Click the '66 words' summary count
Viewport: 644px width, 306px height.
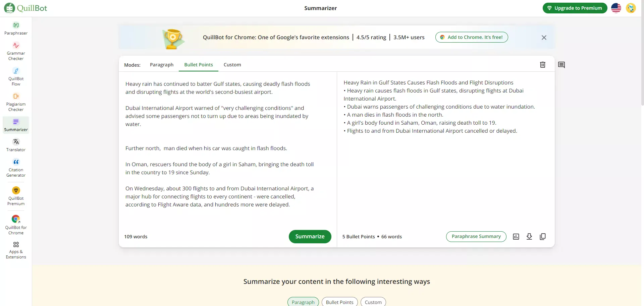[x=391, y=237]
